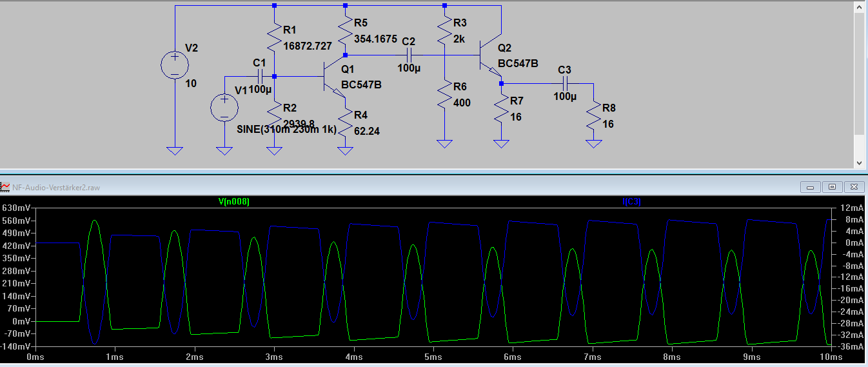Viewport: 868px width, 367px height.
Task: Click the R7 value 16
Action: tap(516, 117)
